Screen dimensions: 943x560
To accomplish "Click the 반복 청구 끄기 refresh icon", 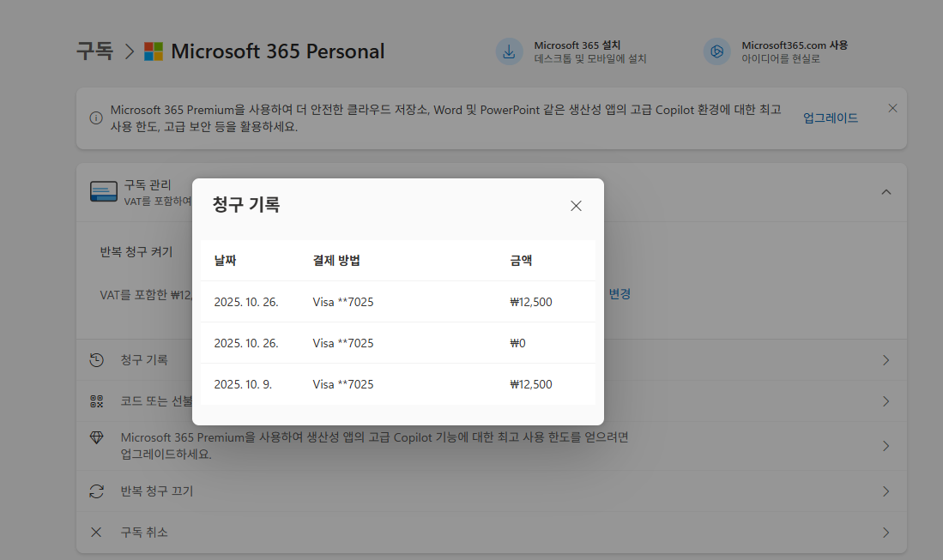I will 96,491.
